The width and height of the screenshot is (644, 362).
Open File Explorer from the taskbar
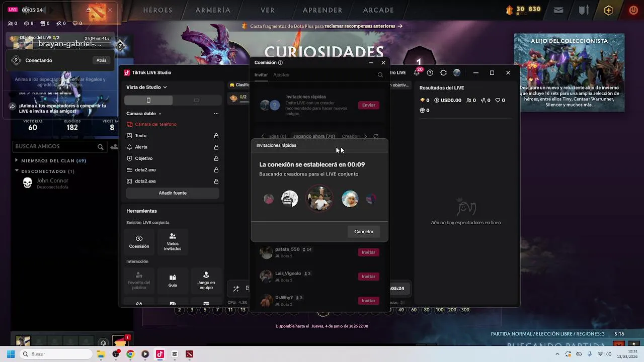(x=101, y=354)
